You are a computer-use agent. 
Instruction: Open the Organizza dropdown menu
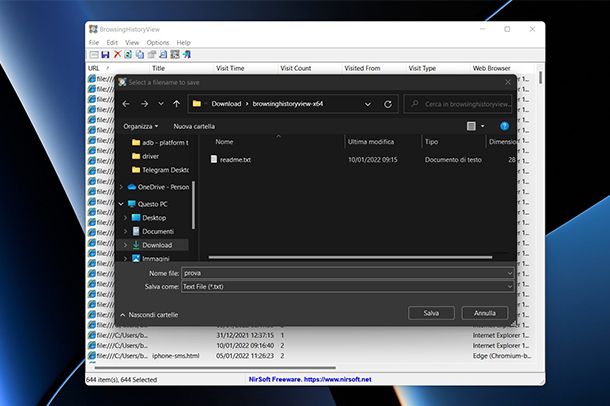pos(141,126)
